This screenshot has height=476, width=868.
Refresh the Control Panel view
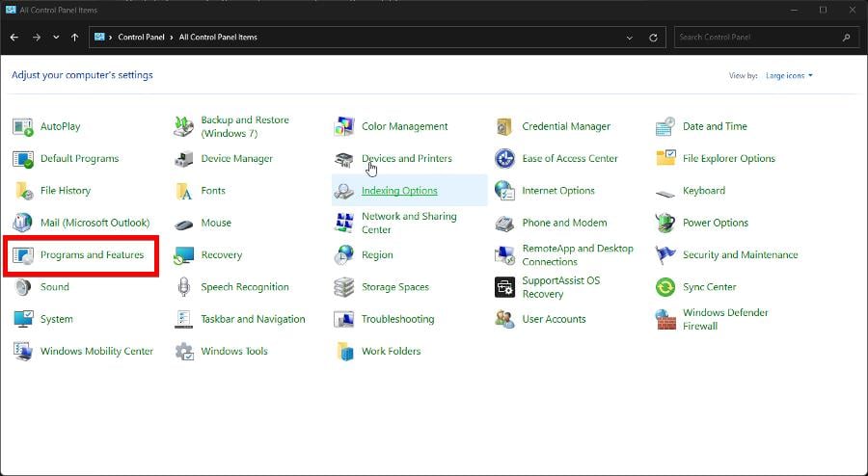(x=653, y=38)
